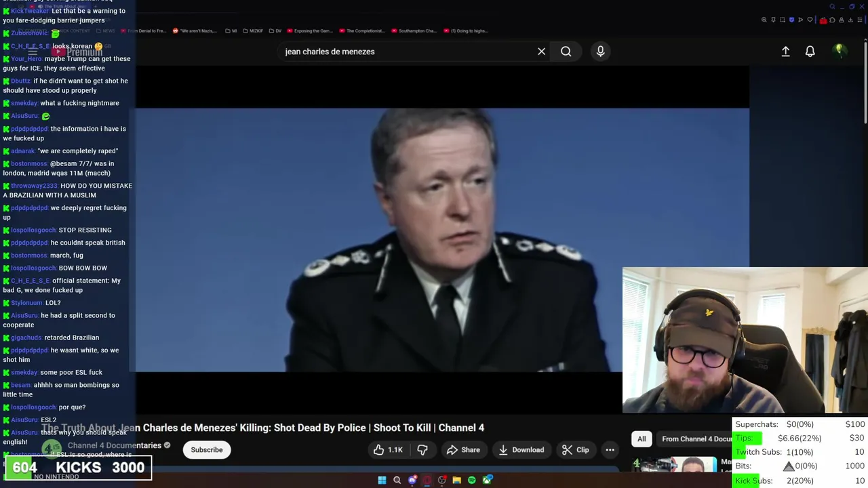Open bookmark '(1) Going to highs...'
This screenshot has width=868, height=488.
[x=466, y=30]
